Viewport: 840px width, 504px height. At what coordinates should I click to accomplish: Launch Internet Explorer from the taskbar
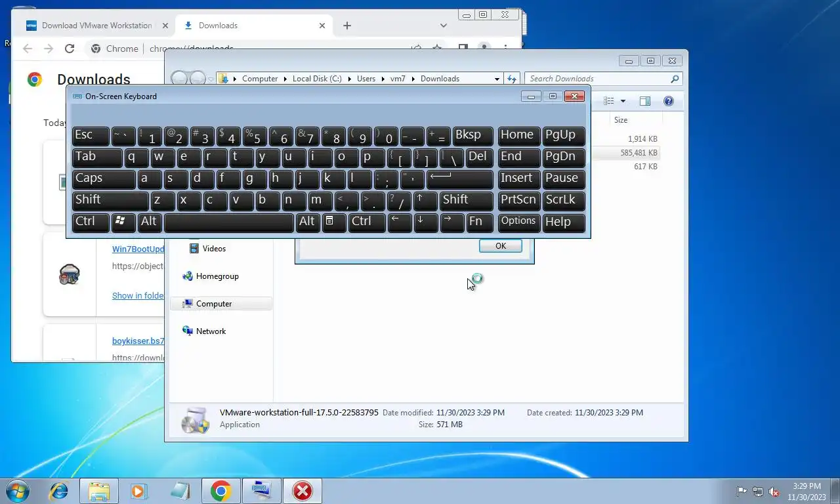pos(59,491)
